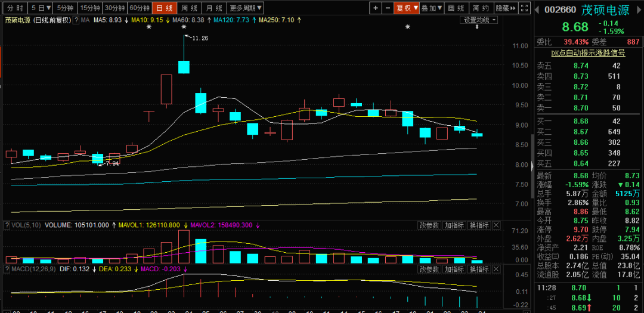The height and width of the screenshot is (313, 644).
Task: Switch to 周线 weekly chart
Action: point(190,8)
